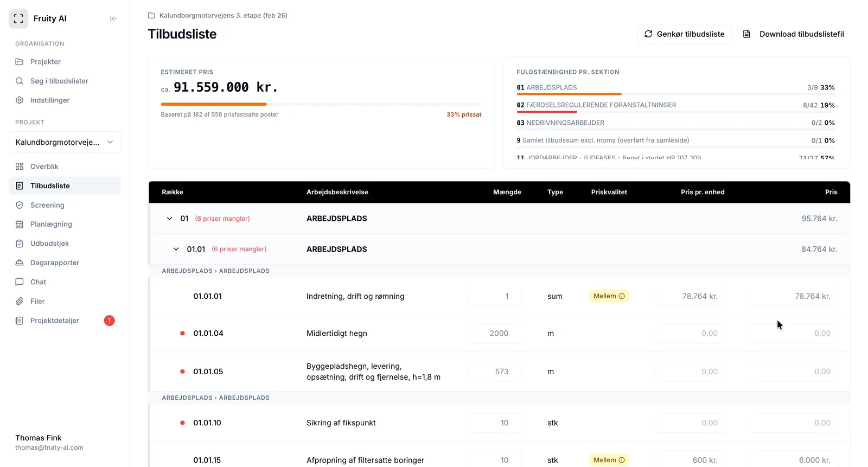Click the red notification badge on Projektdetaljer
Viewport: 868px width, 467px height.
tap(109, 321)
